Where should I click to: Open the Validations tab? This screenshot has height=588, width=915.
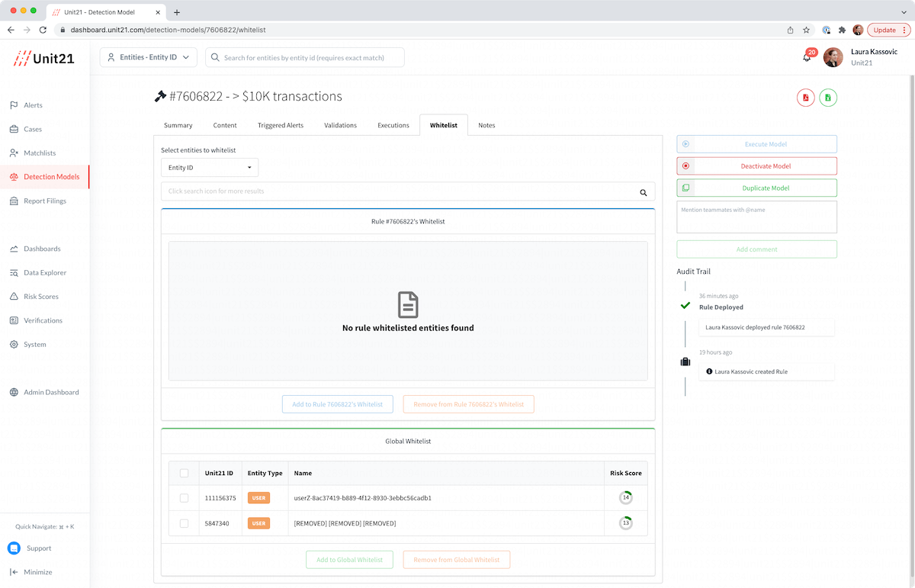click(340, 125)
